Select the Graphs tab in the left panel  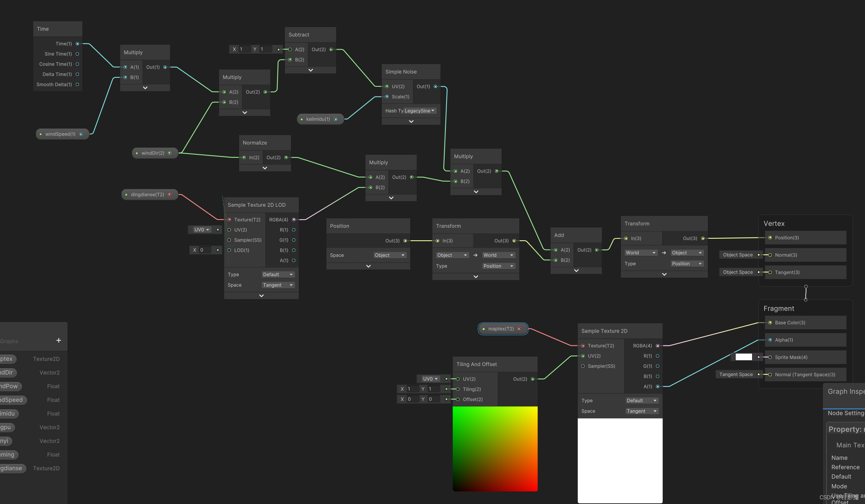(x=10, y=340)
